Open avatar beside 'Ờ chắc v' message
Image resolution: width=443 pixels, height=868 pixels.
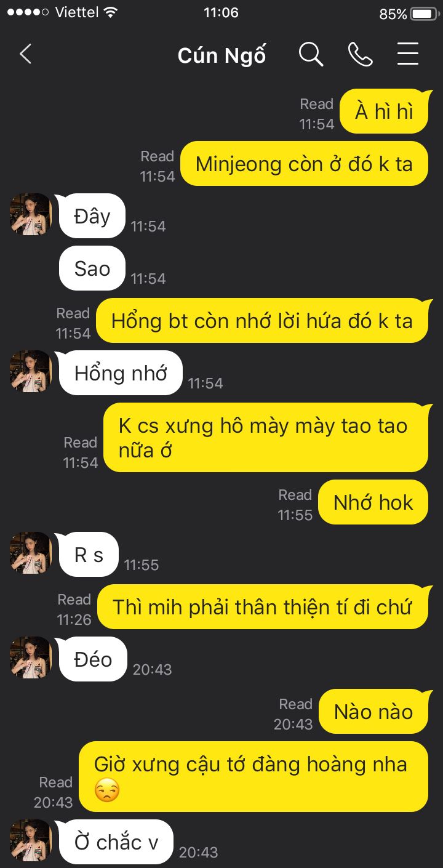[x=30, y=840]
